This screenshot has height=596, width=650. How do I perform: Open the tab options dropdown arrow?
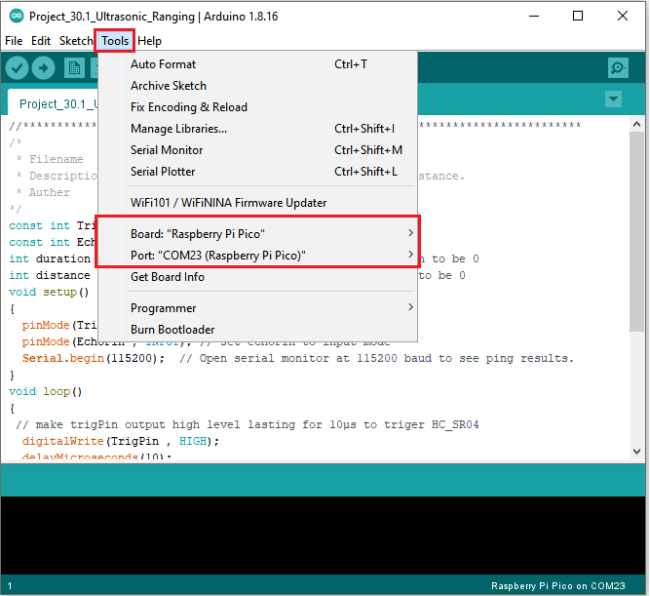pyautogui.click(x=613, y=99)
